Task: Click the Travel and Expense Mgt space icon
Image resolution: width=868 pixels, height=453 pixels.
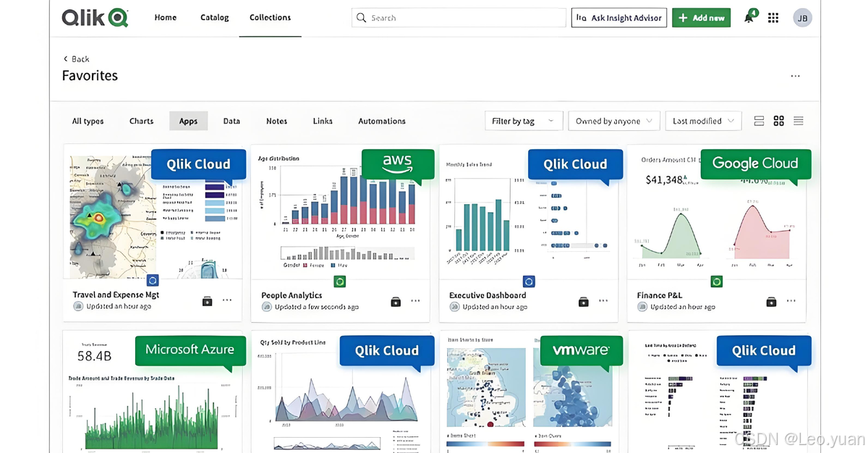Action: [207, 301]
